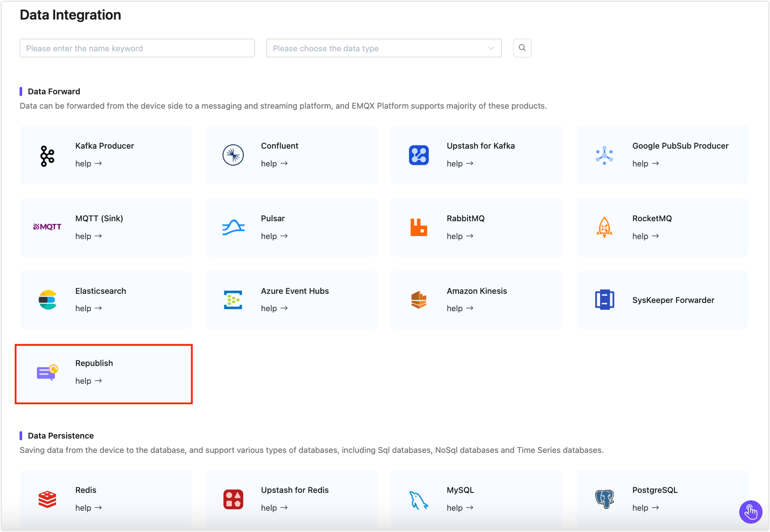Open help link under MySQL

point(460,508)
